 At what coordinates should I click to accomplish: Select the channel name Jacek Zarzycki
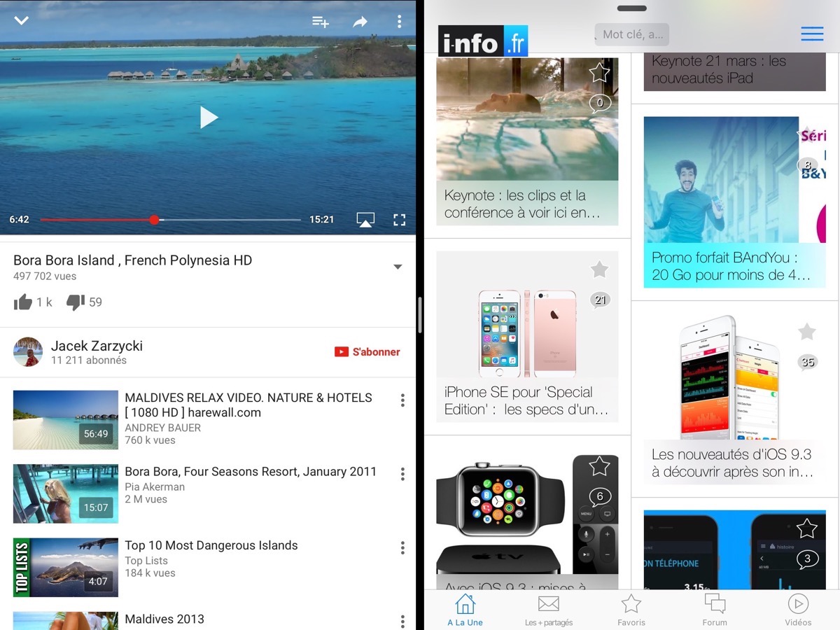point(97,346)
